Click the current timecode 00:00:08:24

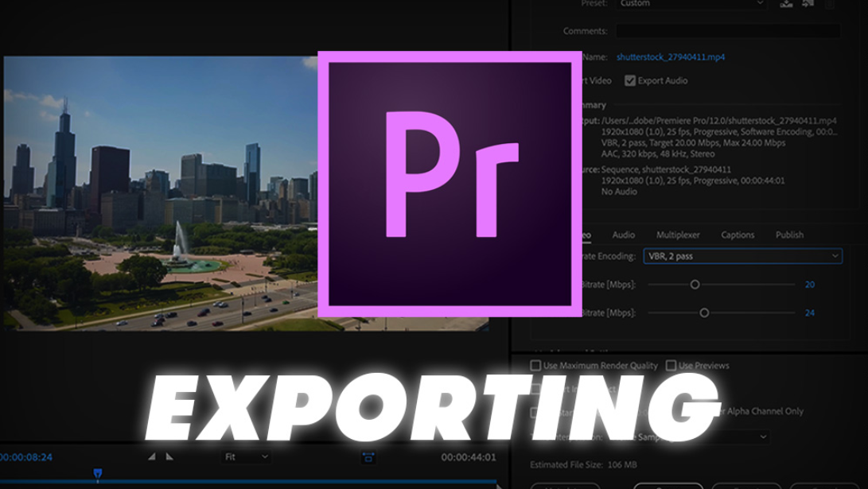(26, 457)
